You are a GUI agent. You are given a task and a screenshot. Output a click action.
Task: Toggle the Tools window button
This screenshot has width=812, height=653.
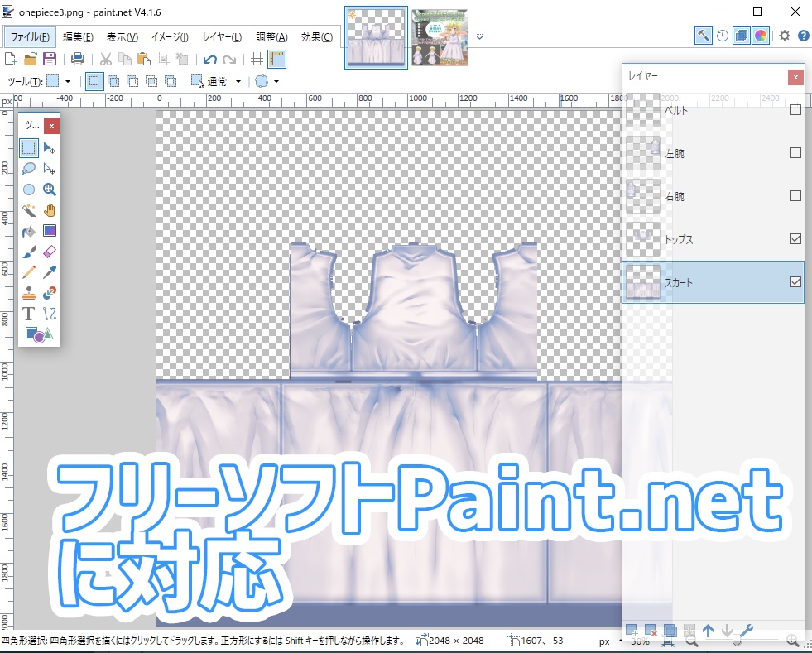point(704,36)
